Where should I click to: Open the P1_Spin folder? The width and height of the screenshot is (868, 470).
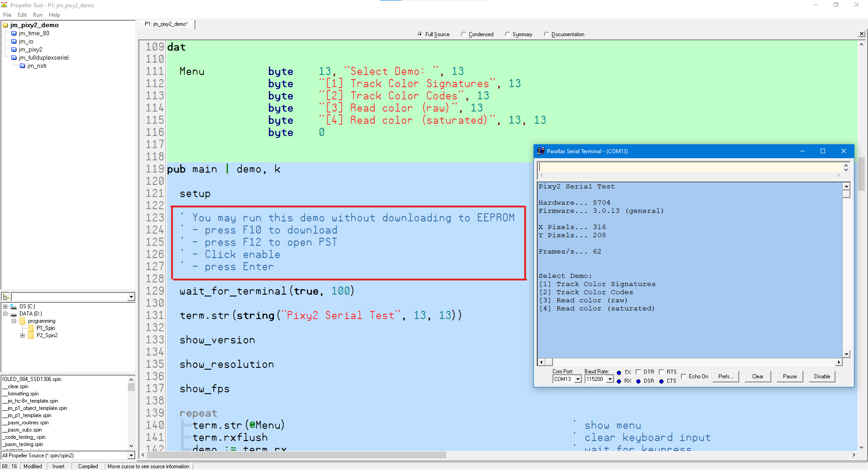click(45, 328)
